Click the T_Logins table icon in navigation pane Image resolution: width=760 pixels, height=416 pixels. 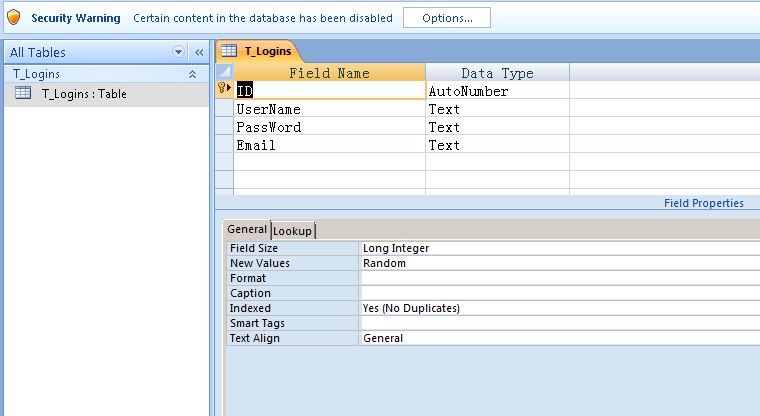click(x=24, y=94)
